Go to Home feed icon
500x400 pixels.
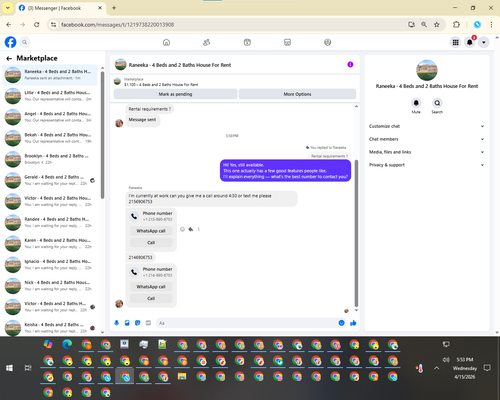[x=166, y=42]
